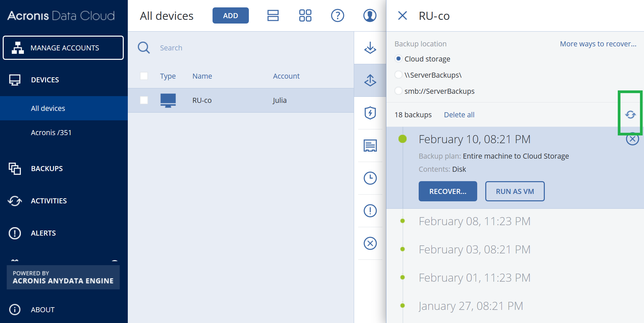Select the Recovery icon in action bar

click(x=370, y=80)
